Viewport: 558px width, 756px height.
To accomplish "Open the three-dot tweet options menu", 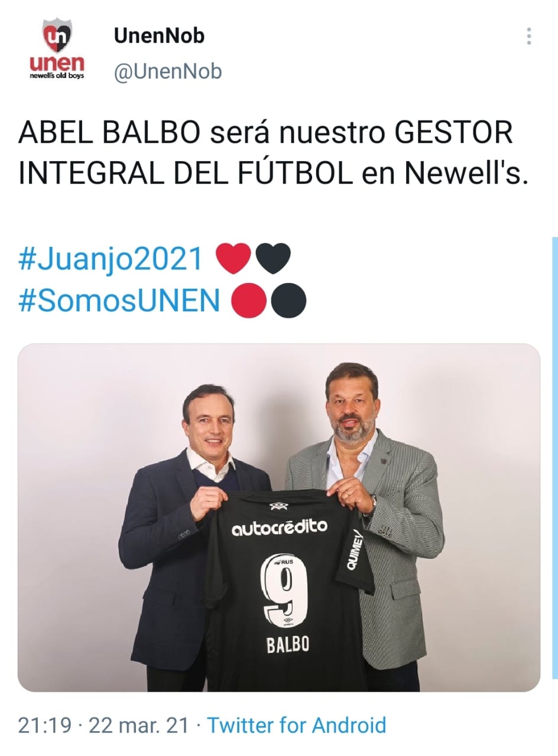I will (x=528, y=37).
